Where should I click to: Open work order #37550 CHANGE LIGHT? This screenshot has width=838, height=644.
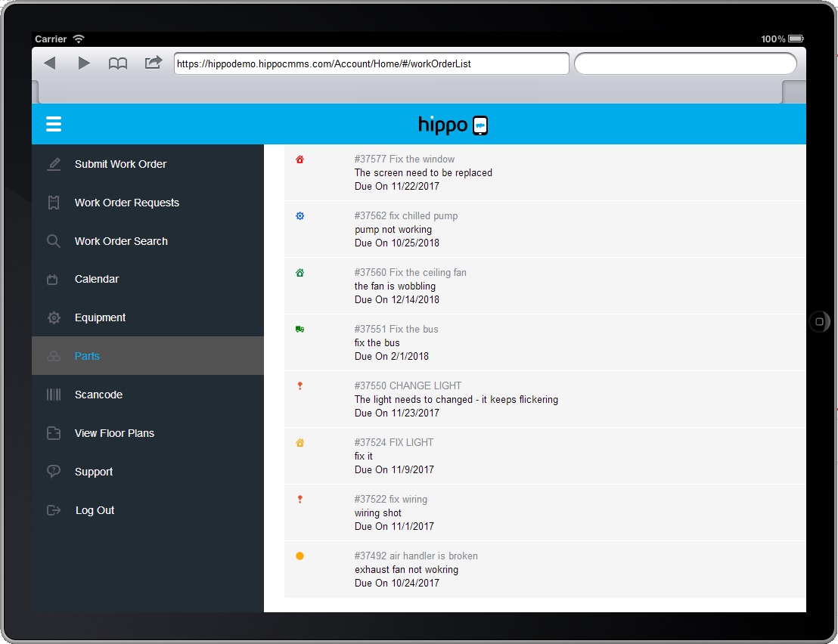545,399
